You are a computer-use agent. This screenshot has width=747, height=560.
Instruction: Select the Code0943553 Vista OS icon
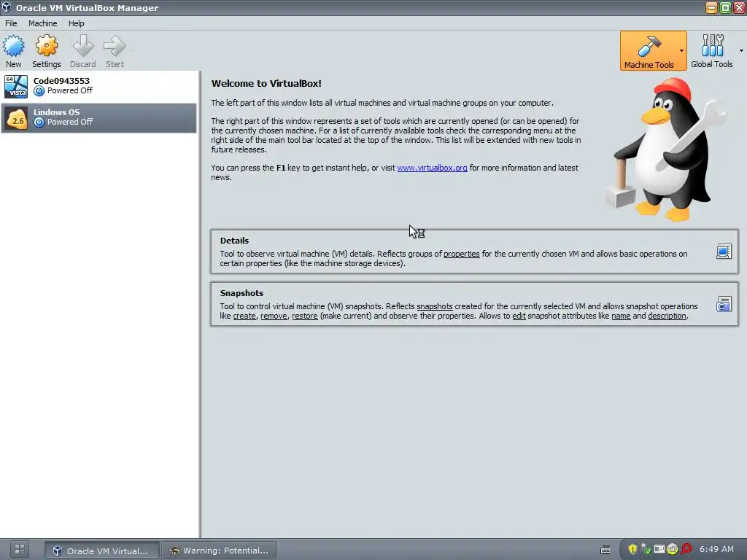coord(16,86)
